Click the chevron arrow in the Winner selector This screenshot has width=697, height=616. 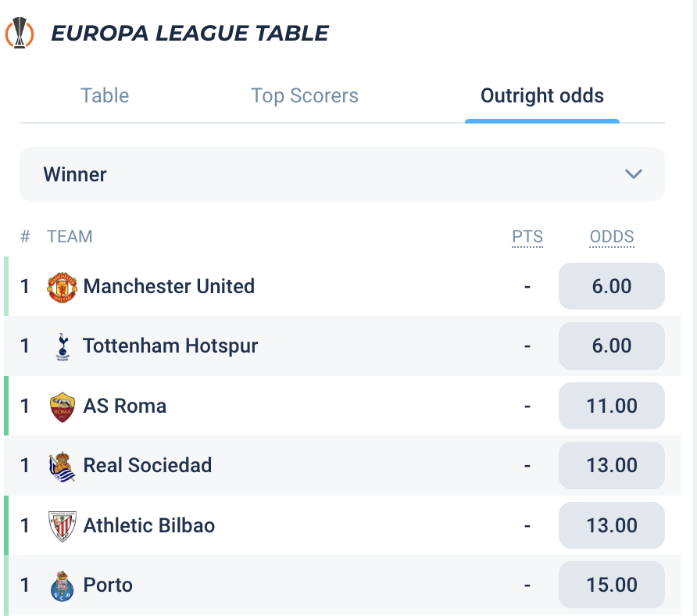[634, 174]
